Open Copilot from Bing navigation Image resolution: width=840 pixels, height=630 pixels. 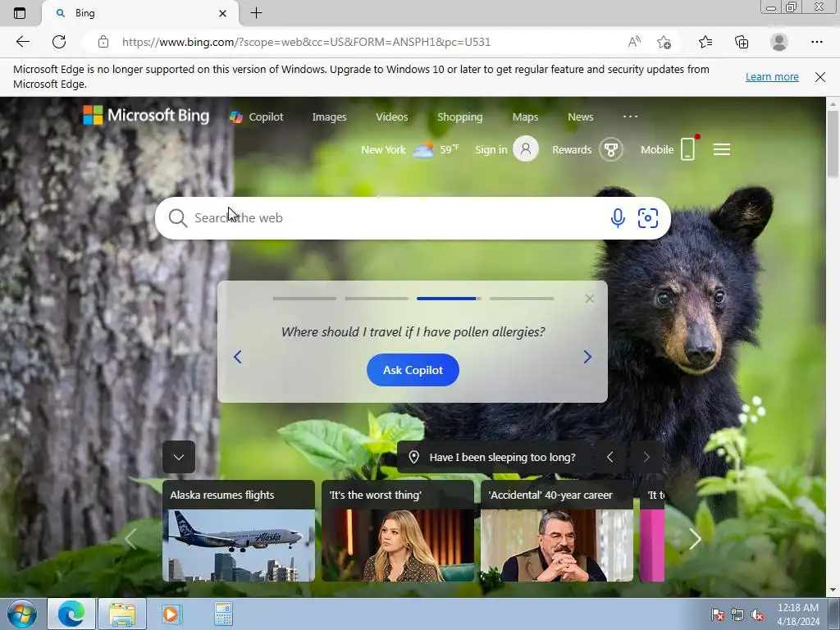pyautogui.click(x=257, y=116)
